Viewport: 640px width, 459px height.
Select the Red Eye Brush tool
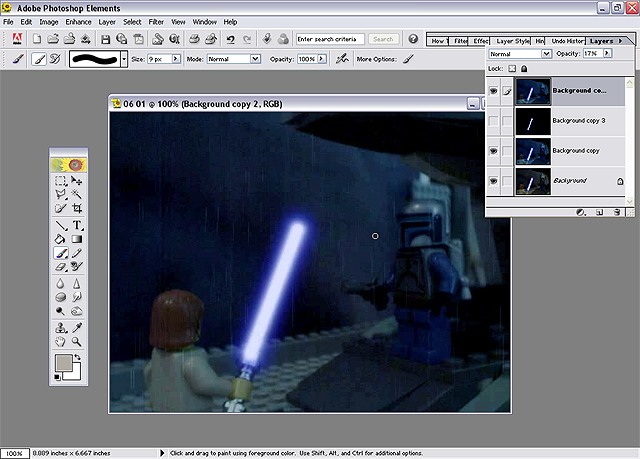(x=76, y=267)
